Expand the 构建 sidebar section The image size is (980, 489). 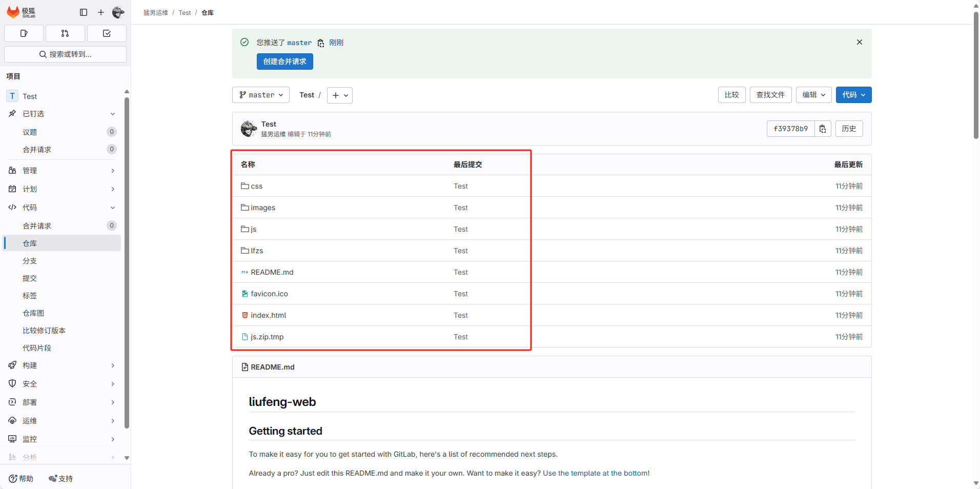[x=29, y=365]
